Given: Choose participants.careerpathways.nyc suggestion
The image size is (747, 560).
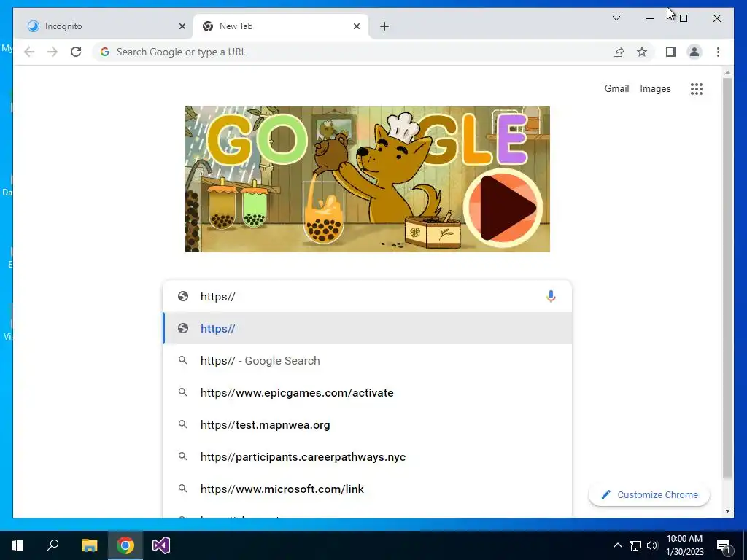Looking at the screenshot, I should [367, 456].
